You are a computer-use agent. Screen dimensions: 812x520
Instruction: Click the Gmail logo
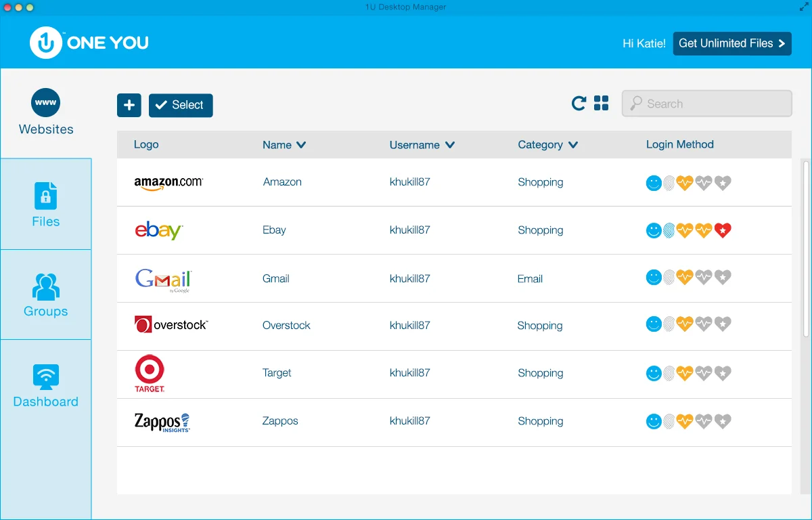tap(163, 280)
